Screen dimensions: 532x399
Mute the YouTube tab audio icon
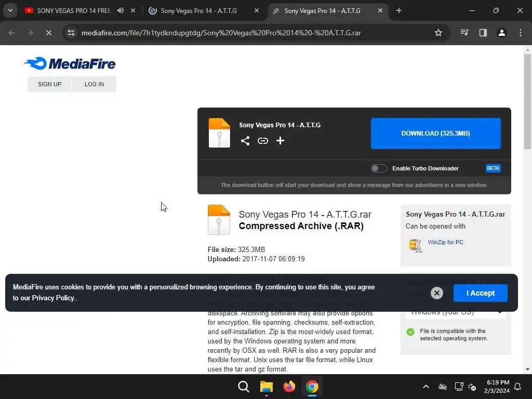[121, 10]
